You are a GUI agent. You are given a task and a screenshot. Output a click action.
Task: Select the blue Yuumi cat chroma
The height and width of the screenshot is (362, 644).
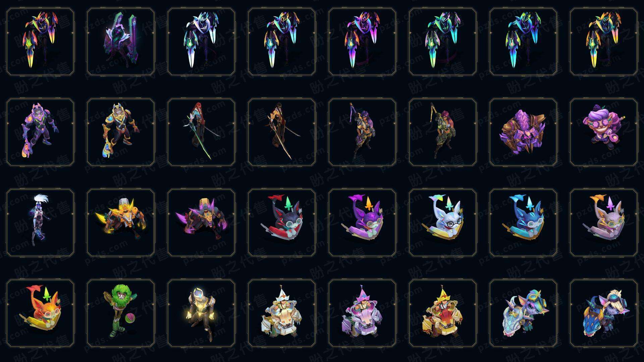523,223
